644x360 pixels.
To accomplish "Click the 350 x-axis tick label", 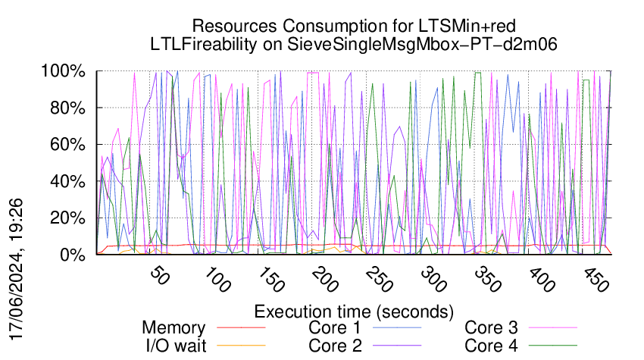I will (488, 280).
